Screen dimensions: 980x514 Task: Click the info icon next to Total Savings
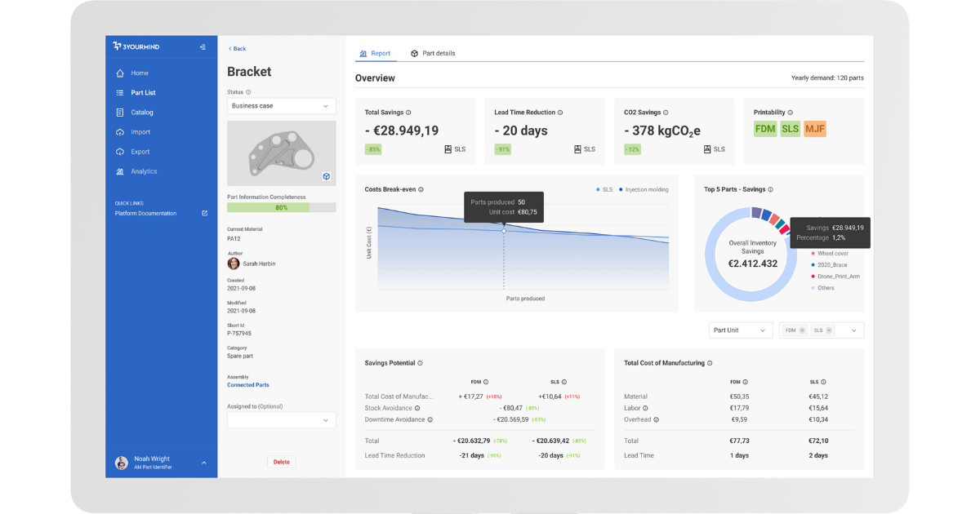[x=408, y=113]
